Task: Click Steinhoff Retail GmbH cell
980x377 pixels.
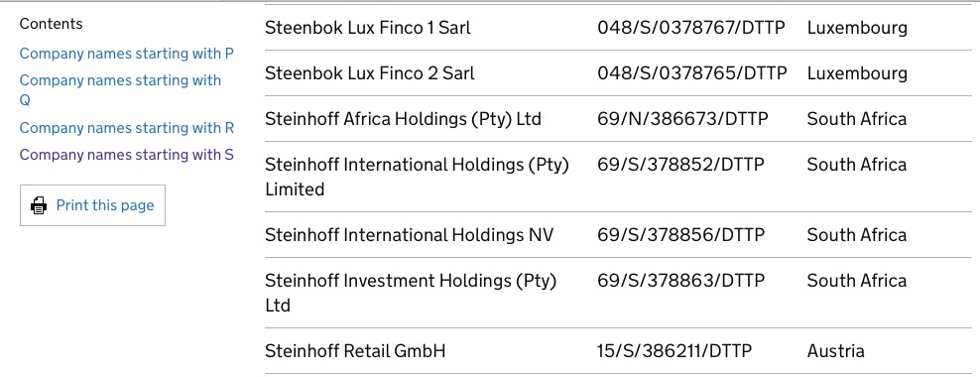Action: (356, 351)
